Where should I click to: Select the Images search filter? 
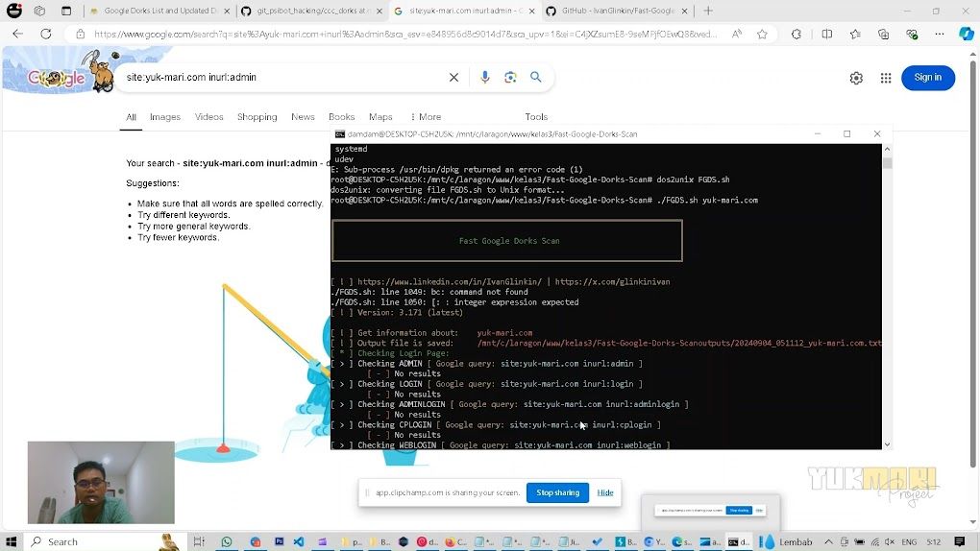tap(165, 117)
